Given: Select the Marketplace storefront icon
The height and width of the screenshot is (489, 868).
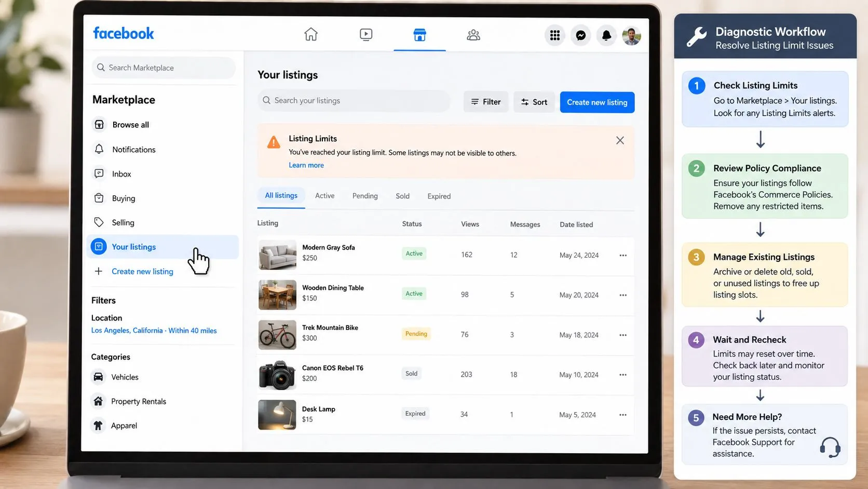Looking at the screenshot, I should click(x=419, y=35).
